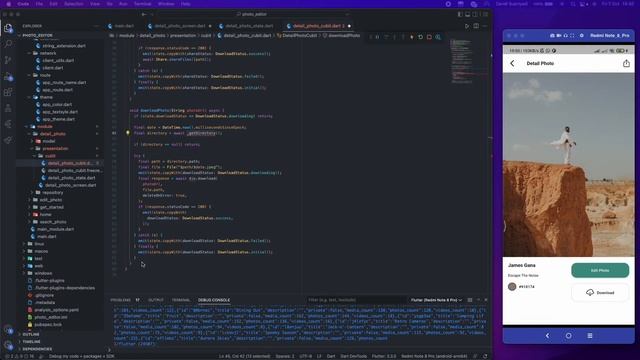Open app_route_name.dart in explorer

point(64,82)
